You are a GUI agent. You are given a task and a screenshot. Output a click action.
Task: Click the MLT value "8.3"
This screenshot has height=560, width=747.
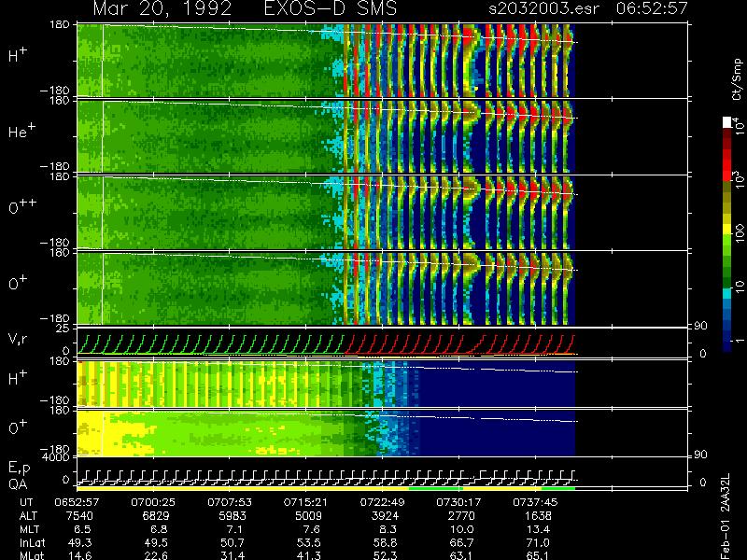pyautogui.click(x=388, y=529)
